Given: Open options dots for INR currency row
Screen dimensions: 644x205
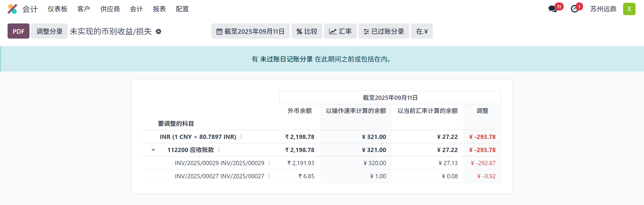Looking at the screenshot, I should (241, 137).
